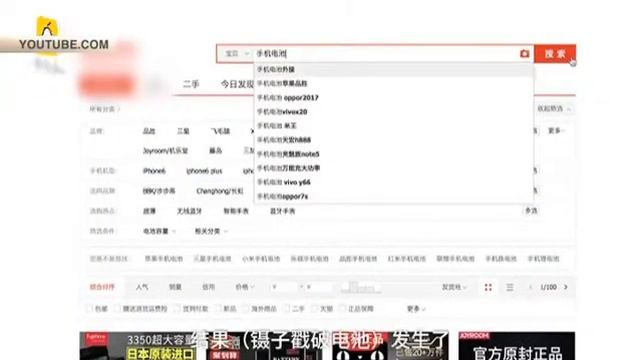Open the 价格 sort dropdown

[x=244, y=287]
